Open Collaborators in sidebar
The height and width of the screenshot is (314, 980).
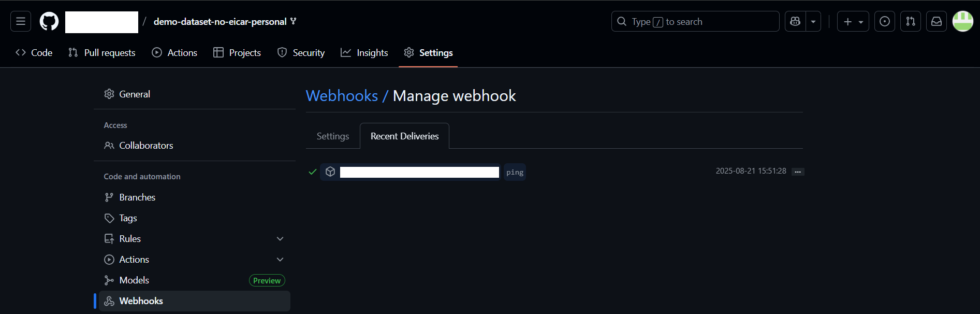pyautogui.click(x=195, y=146)
